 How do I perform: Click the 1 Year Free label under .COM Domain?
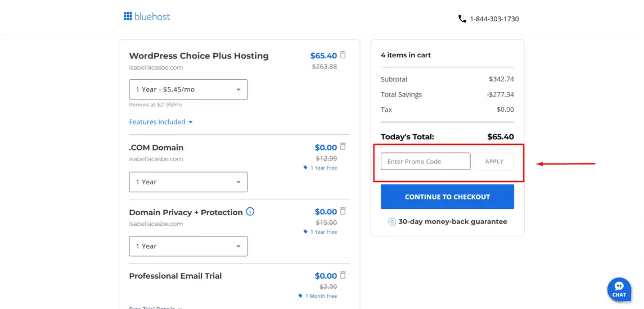point(323,168)
